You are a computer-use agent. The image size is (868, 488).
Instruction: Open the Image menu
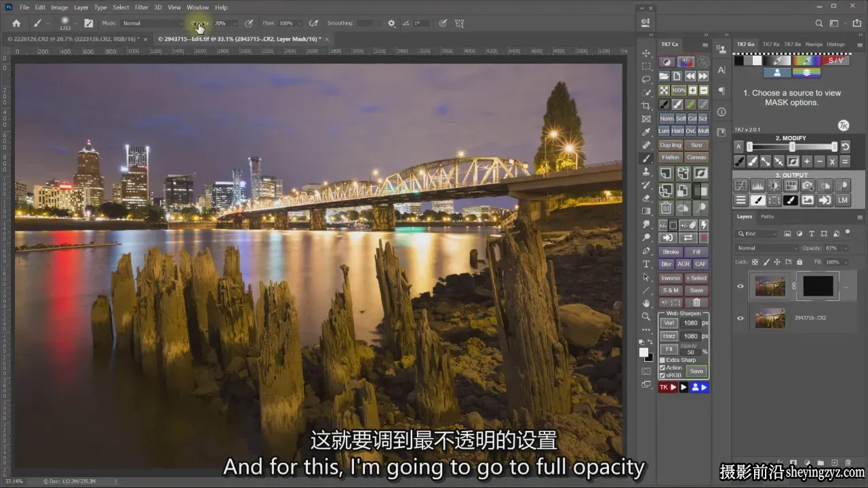[x=59, y=7]
